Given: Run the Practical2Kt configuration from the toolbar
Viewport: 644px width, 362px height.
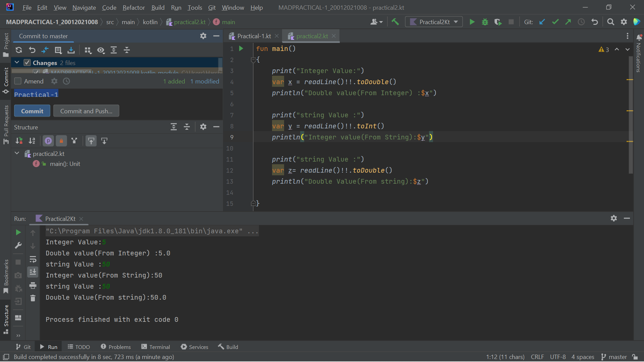Looking at the screenshot, I should 472,22.
